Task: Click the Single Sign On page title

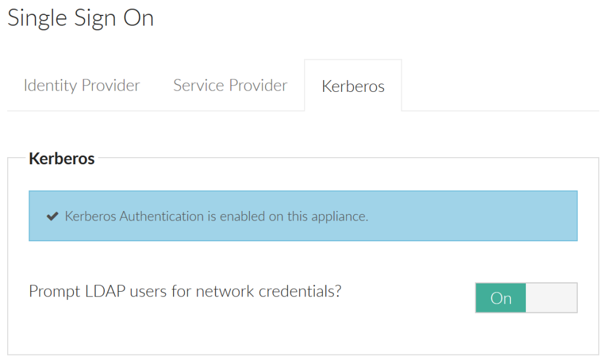Action: 80,18
